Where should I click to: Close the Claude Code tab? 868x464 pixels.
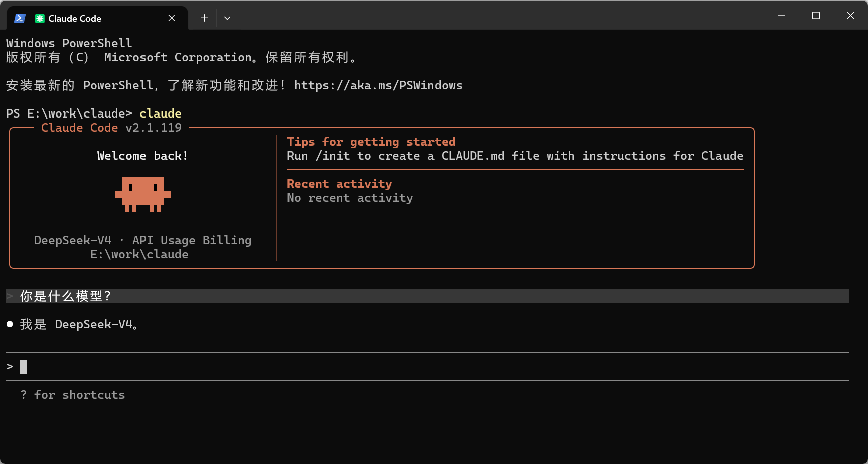(x=172, y=18)
